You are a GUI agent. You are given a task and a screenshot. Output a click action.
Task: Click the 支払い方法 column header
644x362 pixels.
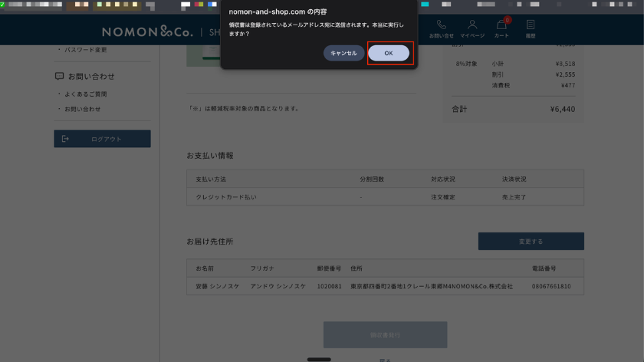[211, 179]
